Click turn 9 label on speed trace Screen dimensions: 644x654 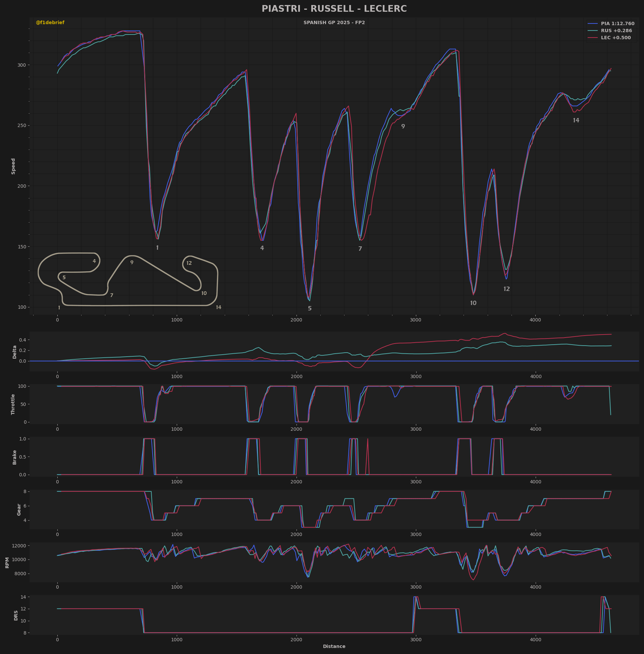coord(403,127)
